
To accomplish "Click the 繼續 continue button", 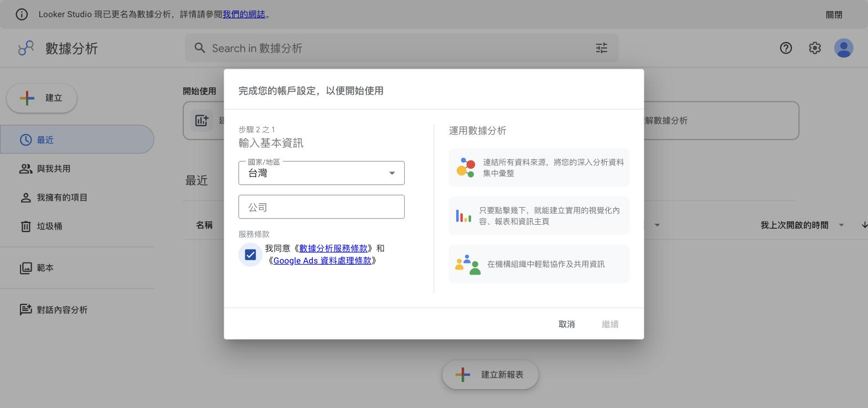I will coord(610,324).
